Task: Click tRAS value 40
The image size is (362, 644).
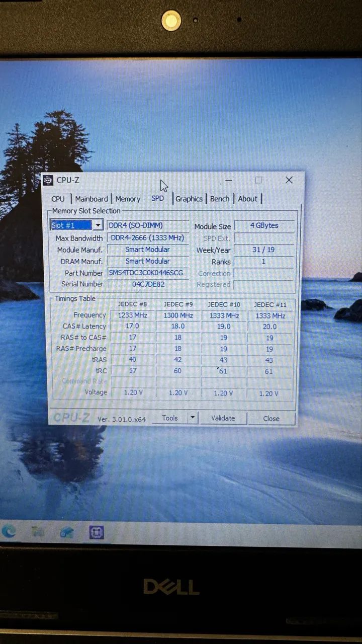Action: tap(133, 359)
